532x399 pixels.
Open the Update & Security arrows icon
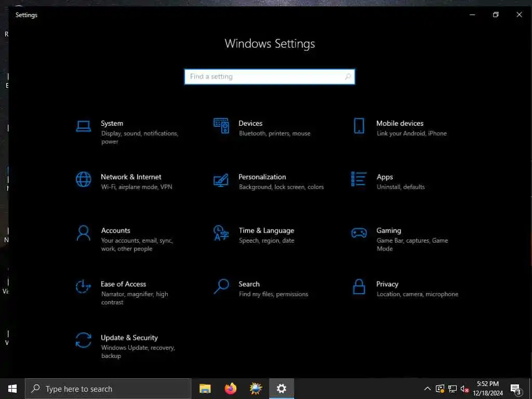83,340
